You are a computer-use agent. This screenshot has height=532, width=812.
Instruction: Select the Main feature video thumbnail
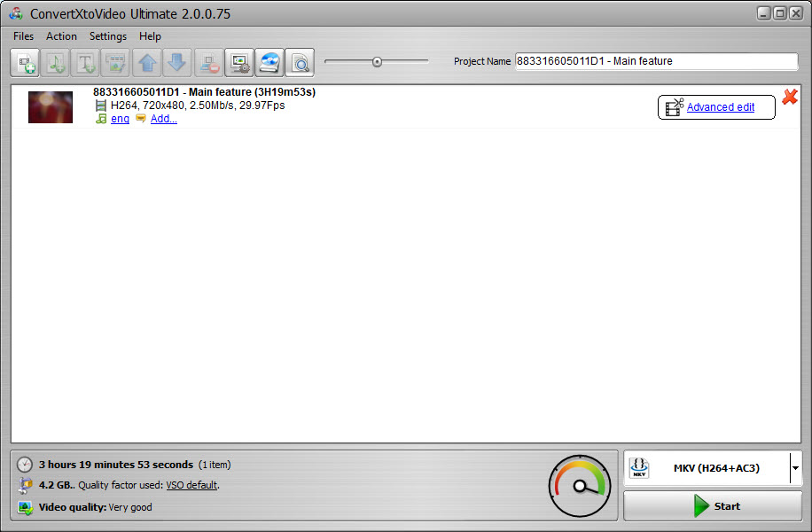(51, 107)
